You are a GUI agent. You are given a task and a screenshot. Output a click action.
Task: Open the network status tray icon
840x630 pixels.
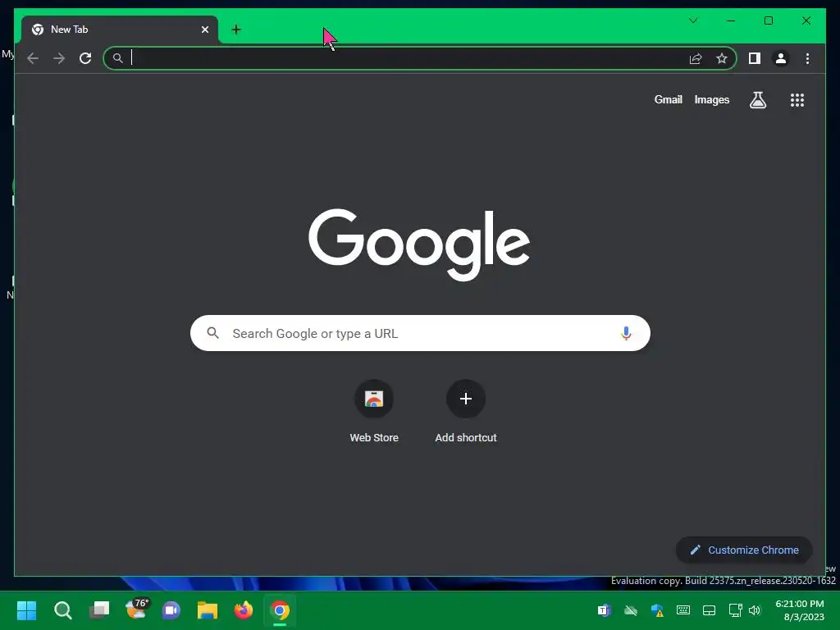735,610
